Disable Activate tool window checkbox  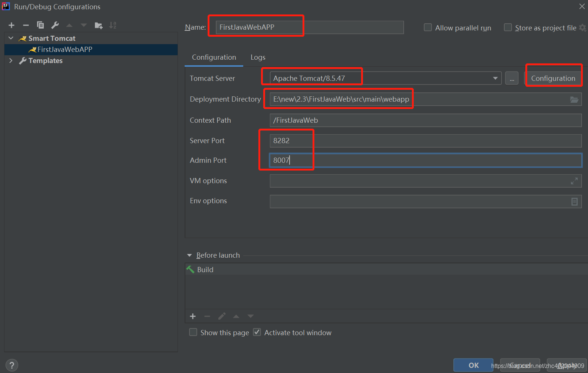click(257, 332)
